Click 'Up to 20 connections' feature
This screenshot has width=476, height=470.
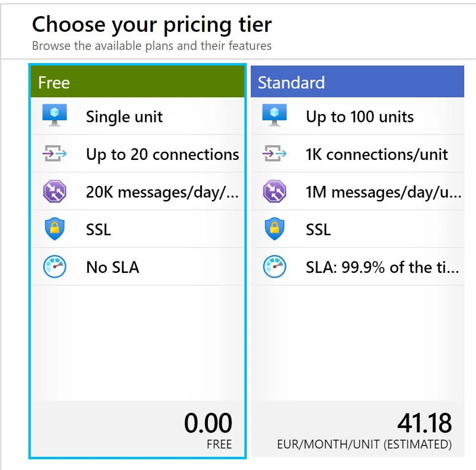coord(162,155)
